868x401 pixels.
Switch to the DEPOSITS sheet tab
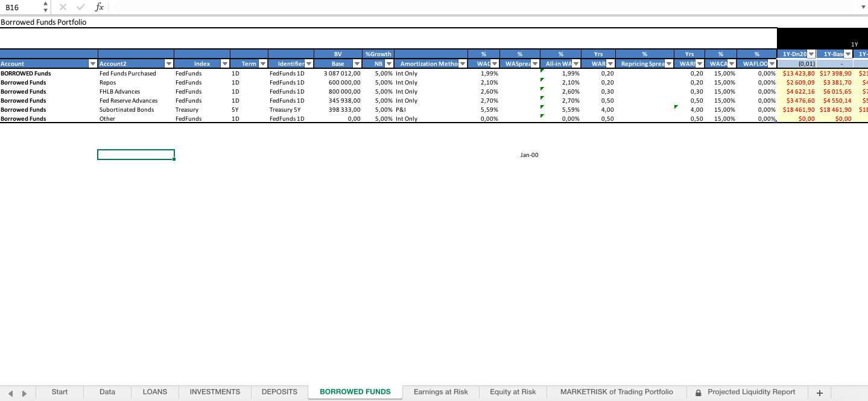click(279, 393)
